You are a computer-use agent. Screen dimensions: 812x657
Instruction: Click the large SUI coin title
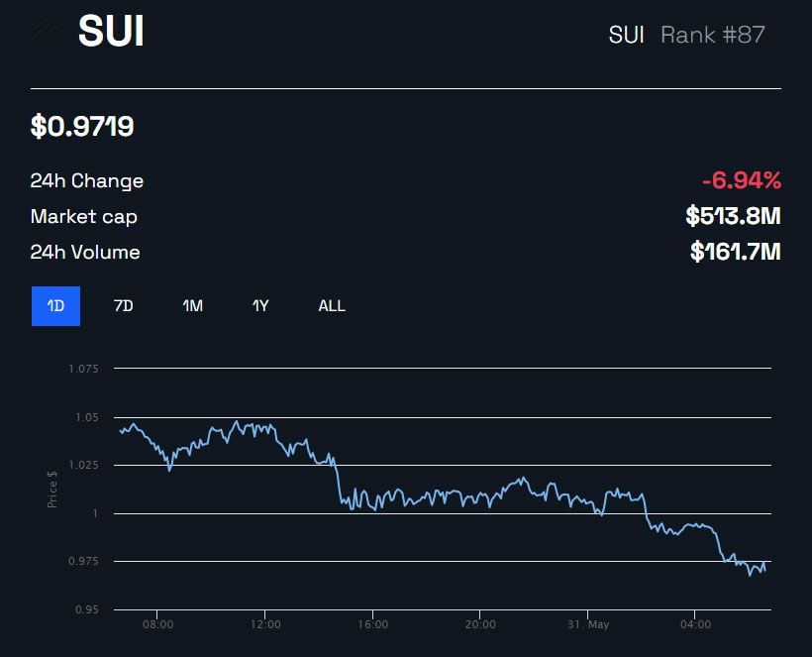click(x=111, y=33)
